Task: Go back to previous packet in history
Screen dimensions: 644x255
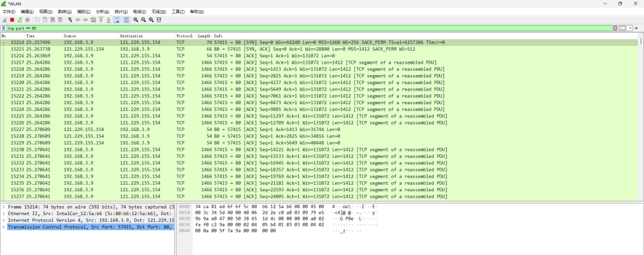Action: coord(78,20)
